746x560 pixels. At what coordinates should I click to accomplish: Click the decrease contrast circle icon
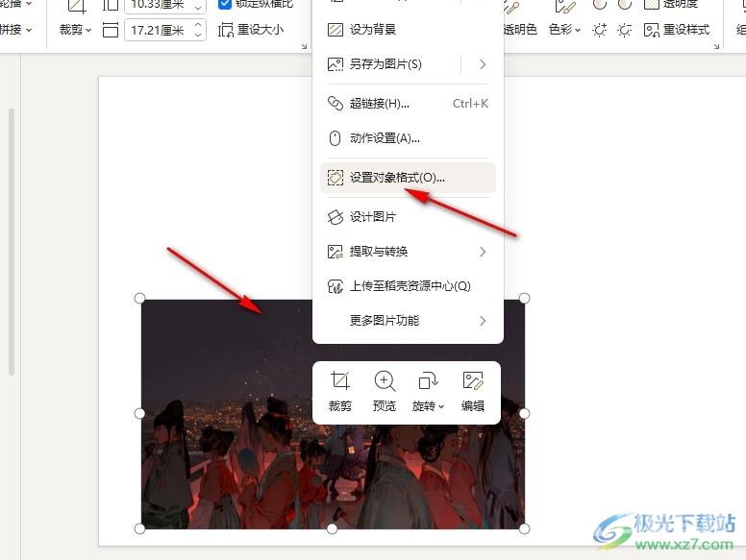pos(624,5)
